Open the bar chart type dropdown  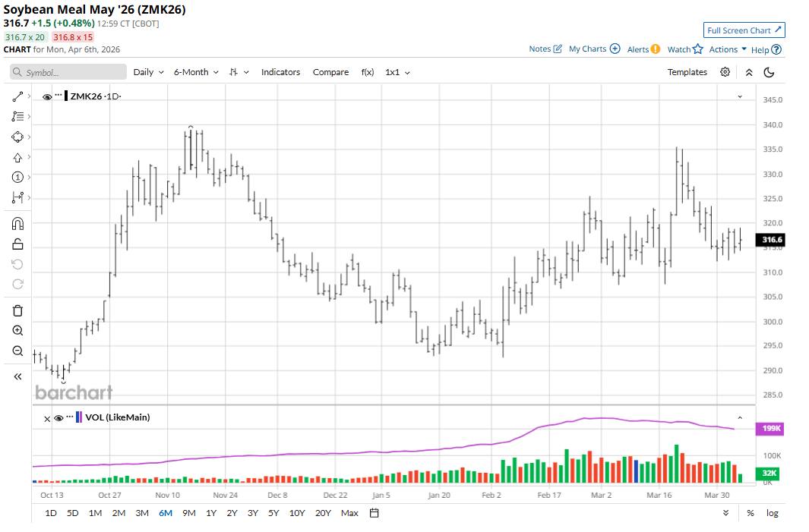click(x=239, y=72)
